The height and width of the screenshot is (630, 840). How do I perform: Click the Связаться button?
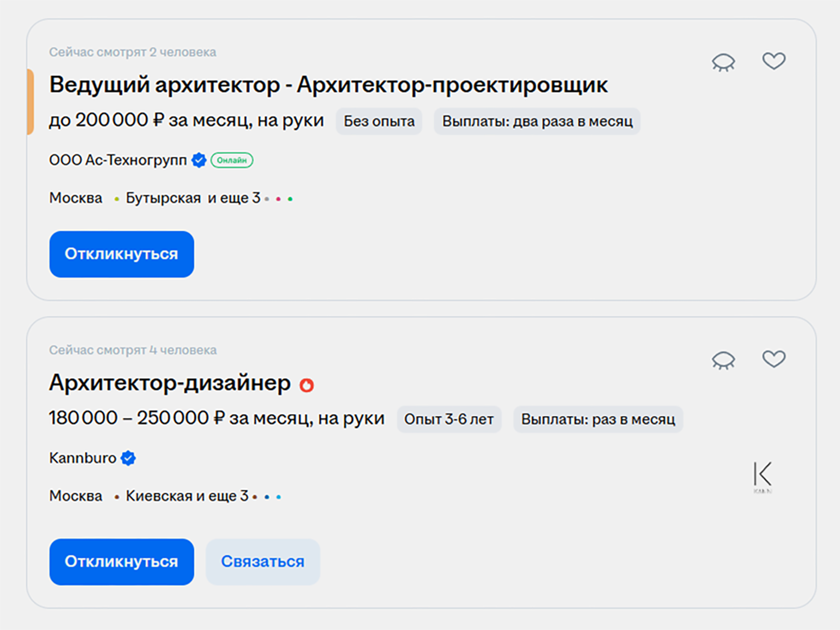(x=262, y=562)
